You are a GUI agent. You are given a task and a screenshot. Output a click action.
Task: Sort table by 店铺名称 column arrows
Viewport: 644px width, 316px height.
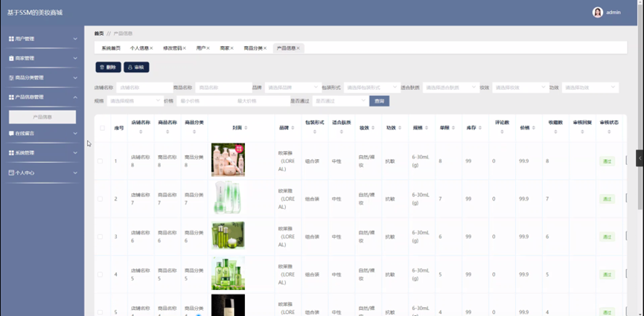(141, 132)
